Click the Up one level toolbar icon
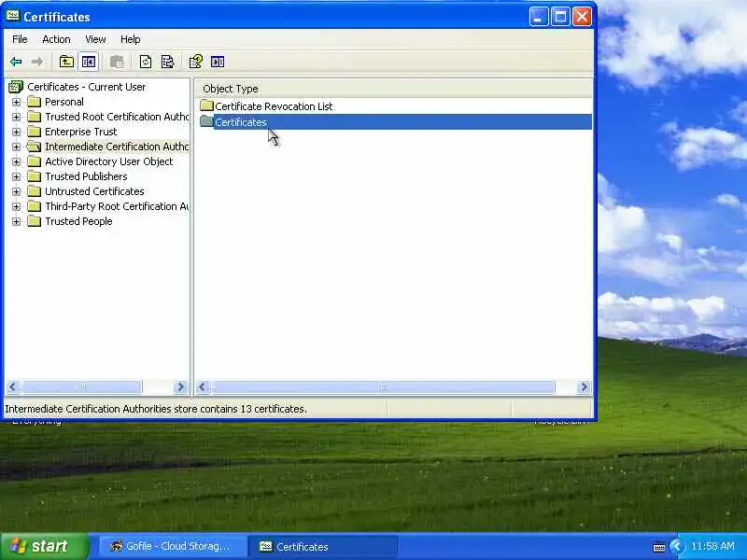This screenshot has height=560, width=747. (66, 62)
